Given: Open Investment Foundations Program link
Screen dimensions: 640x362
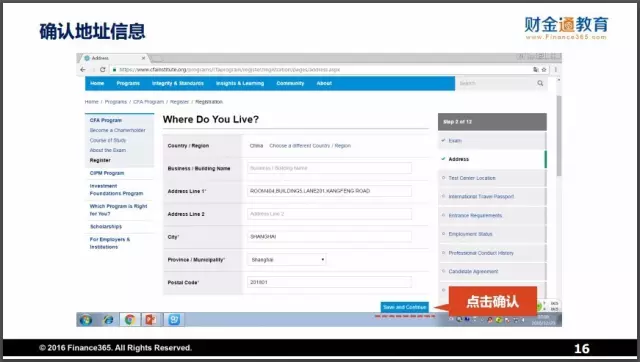Looking at the screenshot, I should tap(116, 190).
